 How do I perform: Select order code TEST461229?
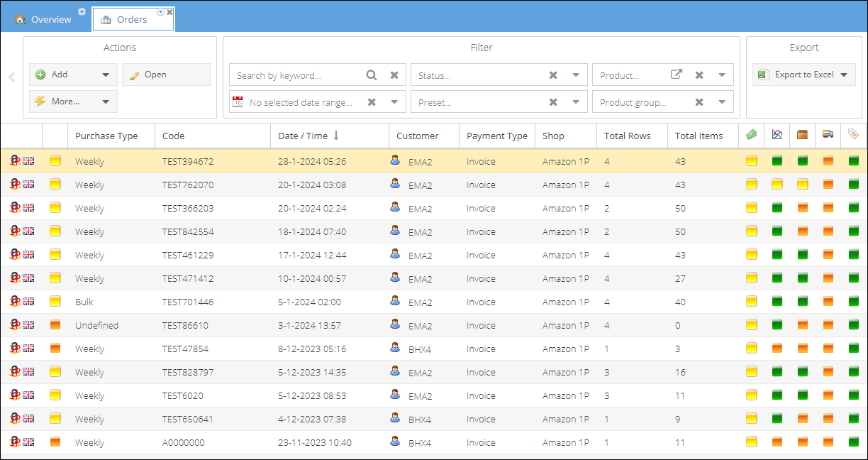tap(188, 255)
